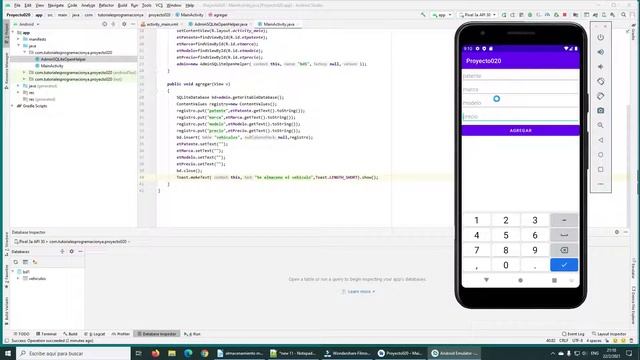The image size is (640, 360).
Task: Select the MainActivity.java editor tab
Action: pyautogui.click(x=278, y=24)
